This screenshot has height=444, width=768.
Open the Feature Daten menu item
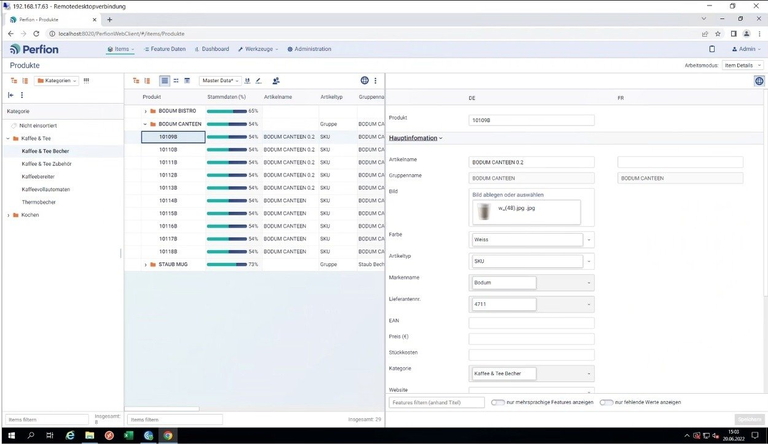coord(165,49)
